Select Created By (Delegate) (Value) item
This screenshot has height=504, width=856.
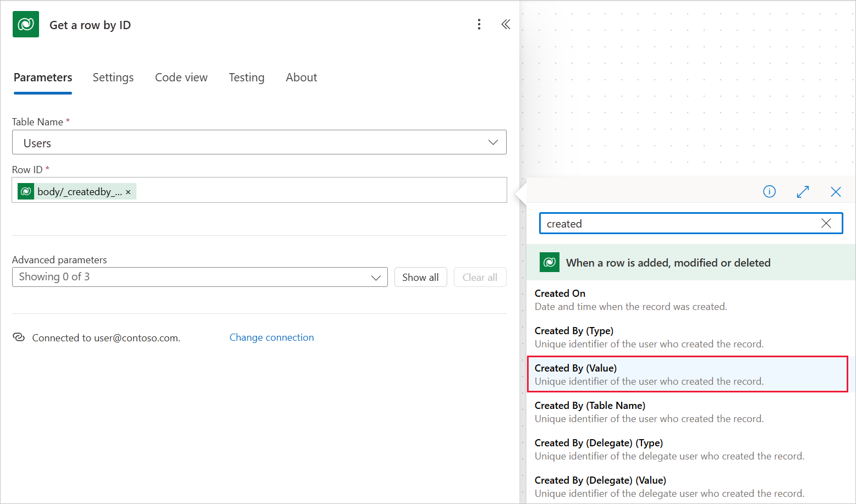point(688,487)
